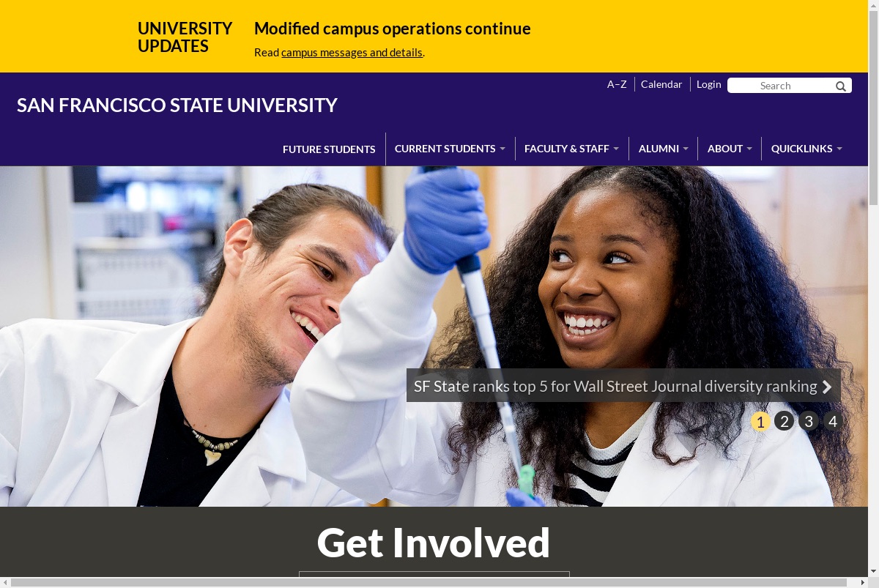Click the Login link
Viewport: 879px width, 588px height.
click(x=708, y=84)
